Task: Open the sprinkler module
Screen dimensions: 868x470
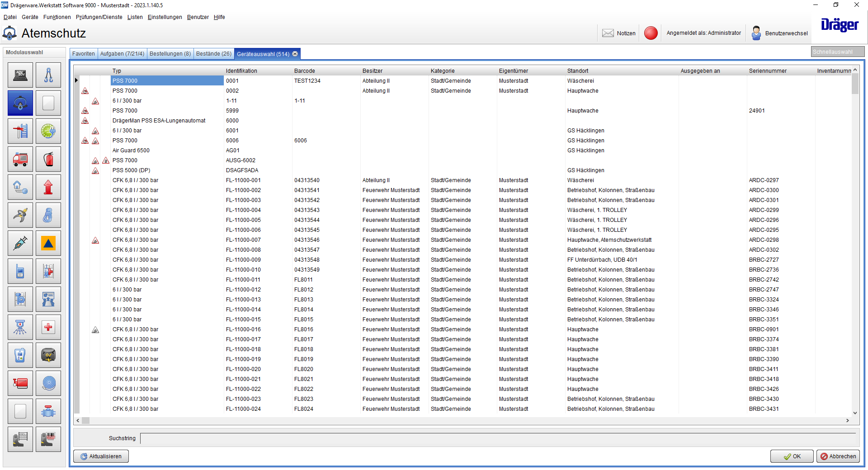Action: point(20,327)
